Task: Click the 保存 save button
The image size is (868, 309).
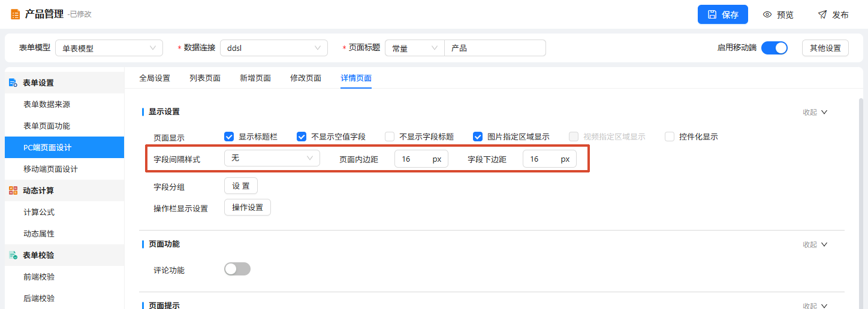Action: click(723, 14)
